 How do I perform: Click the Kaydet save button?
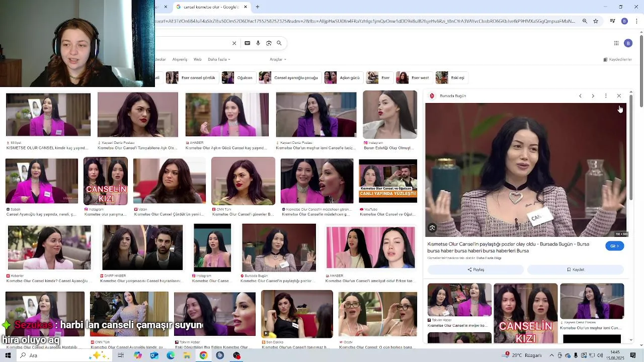click(576, 269)
